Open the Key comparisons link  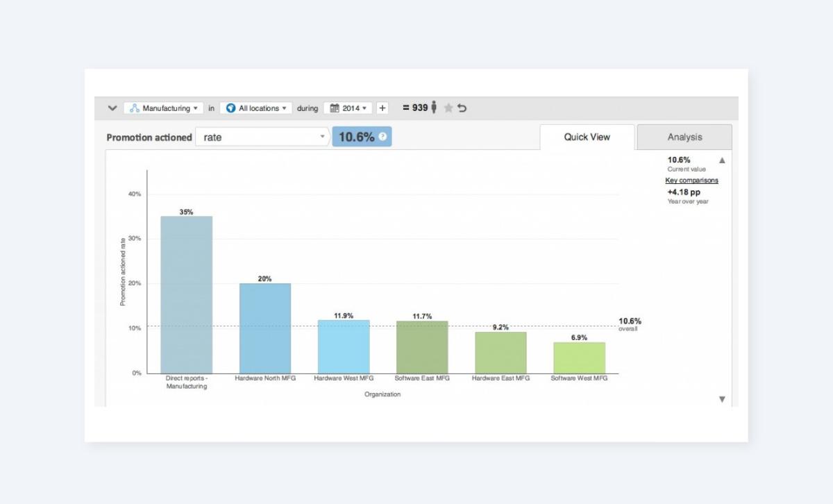692,180
